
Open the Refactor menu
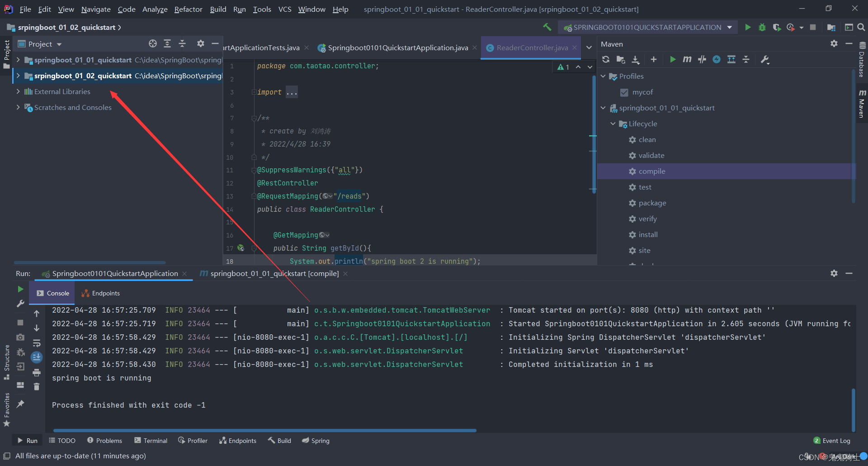pos(188,9)
